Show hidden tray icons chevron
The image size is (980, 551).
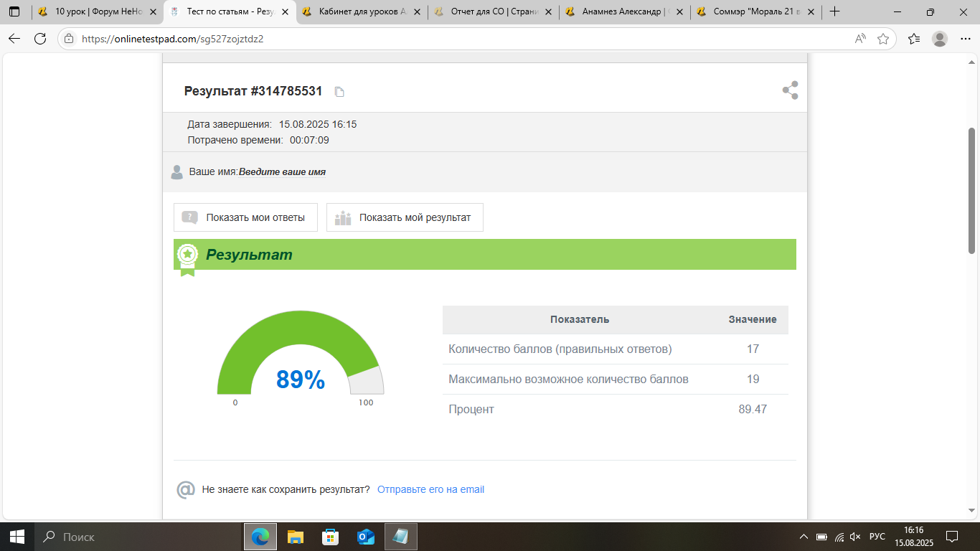[804, 537]
